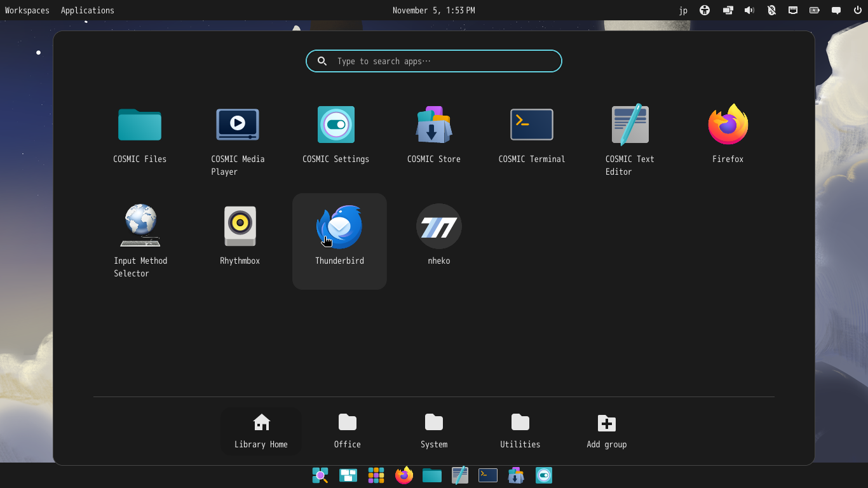Focus the 'Type to search apps' field
The height and width of the screenshot is (488, 868).
coord(434,61)
